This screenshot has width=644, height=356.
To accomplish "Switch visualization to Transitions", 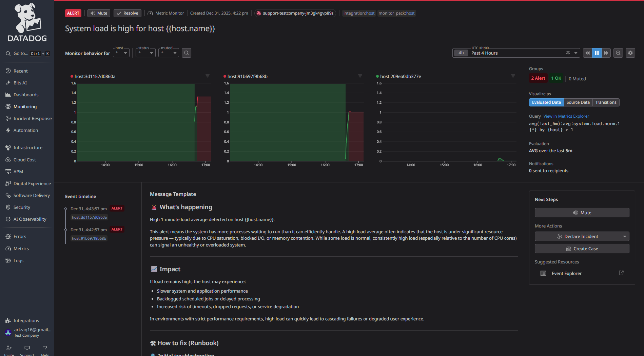I will [606, 102].
